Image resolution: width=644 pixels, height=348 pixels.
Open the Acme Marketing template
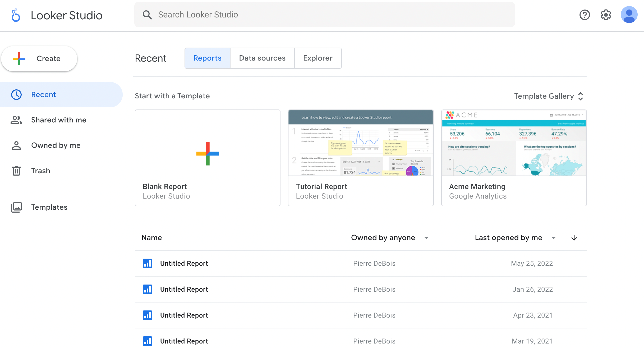[514, 158]
